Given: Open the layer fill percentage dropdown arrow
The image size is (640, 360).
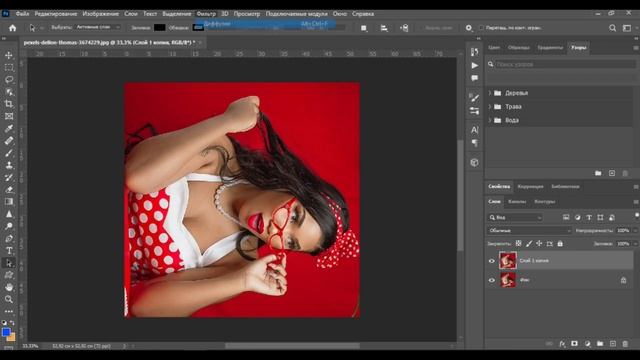Looking at the screenshot, I should (635, 244).
